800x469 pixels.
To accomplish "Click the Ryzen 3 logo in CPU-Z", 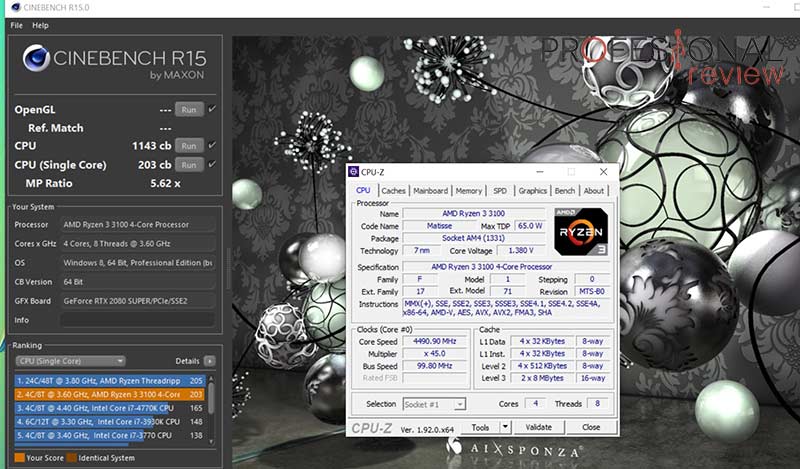I will coord(581,232).
